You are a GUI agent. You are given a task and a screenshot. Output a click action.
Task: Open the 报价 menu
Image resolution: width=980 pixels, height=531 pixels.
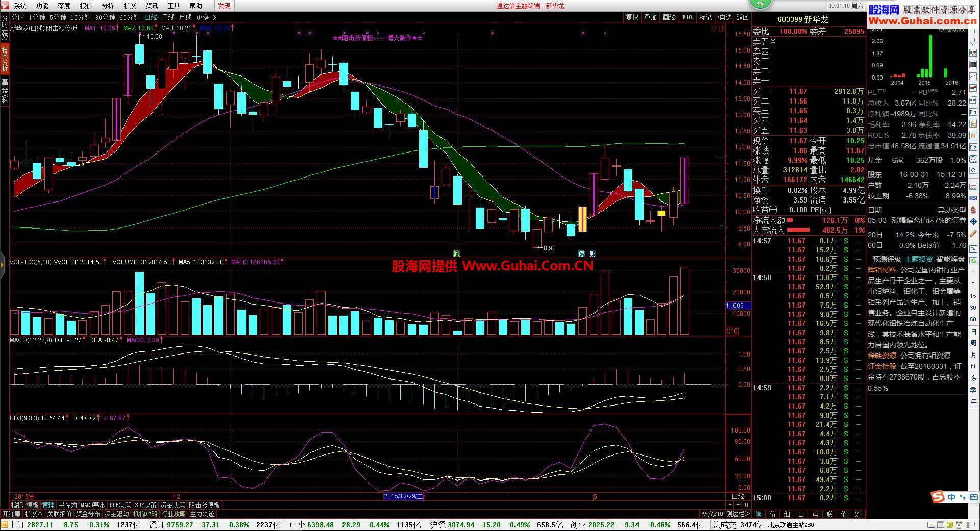click(86, 6)
